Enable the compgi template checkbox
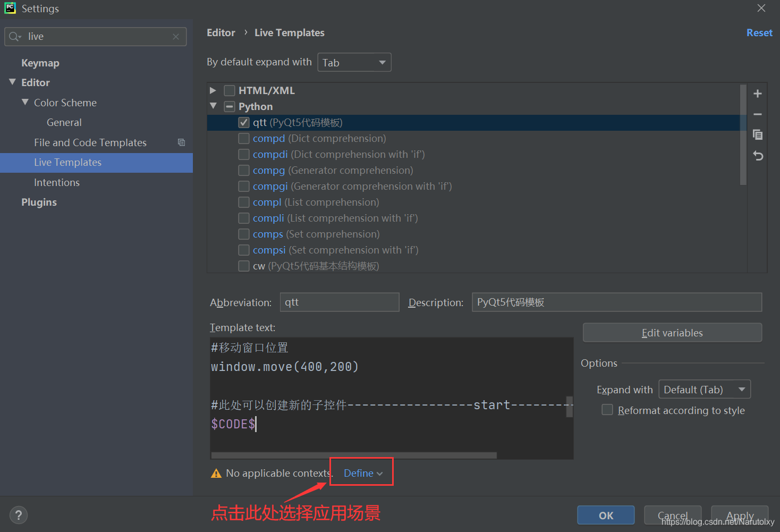The image size is (780, 532). [244, 186]
